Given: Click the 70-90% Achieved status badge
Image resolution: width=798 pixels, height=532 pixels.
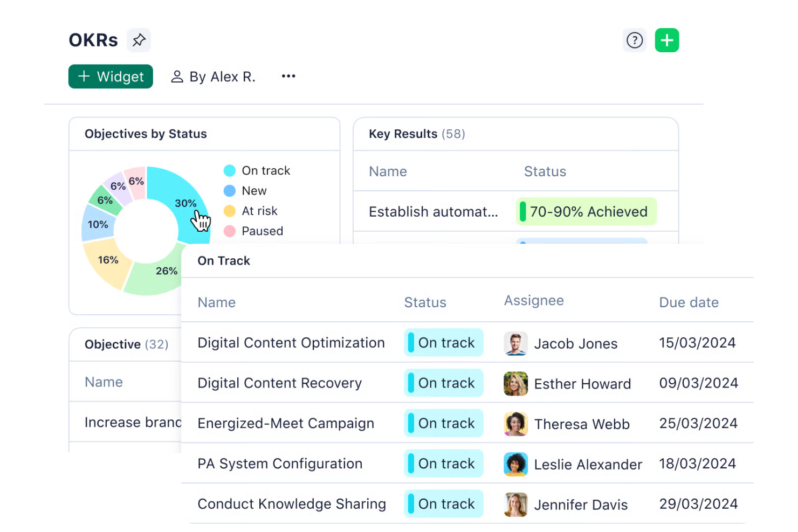Looking at the screenshot, I should (x=586, y=211).
